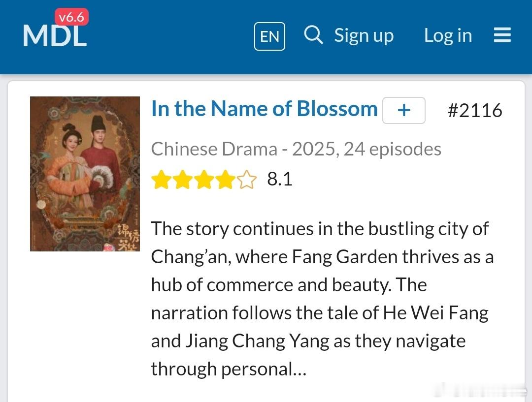
Task: Add drama to list with plus button
Action: (x=404, y=110)
